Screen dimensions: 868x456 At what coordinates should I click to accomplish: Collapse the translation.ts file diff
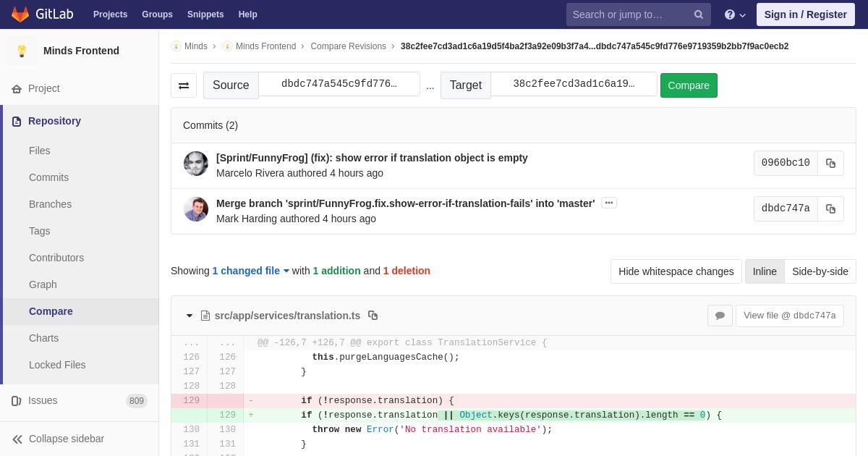[190, 316]
